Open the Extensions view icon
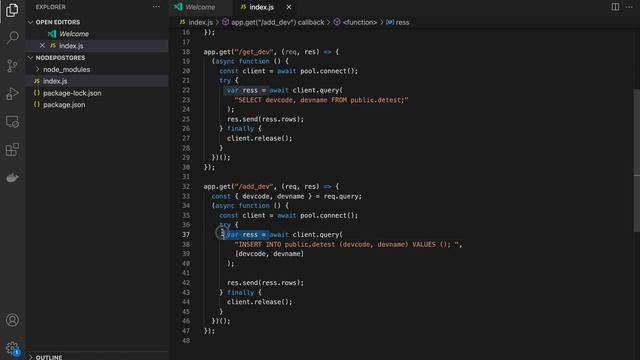This screenshot has height=360, width=640. tap(12, 149)
